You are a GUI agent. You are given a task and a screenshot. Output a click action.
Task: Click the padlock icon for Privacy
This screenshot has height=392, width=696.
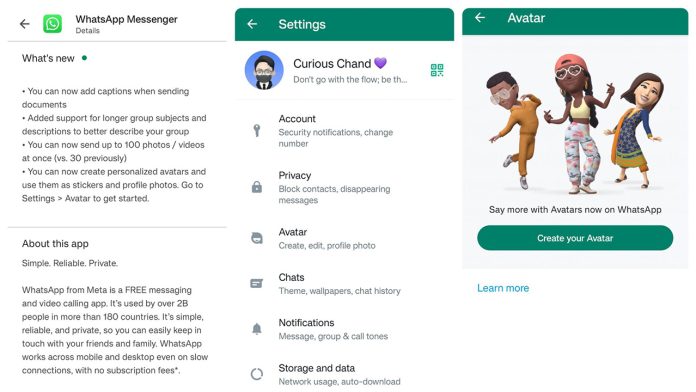pyautogui.click(x=257, y=187)
